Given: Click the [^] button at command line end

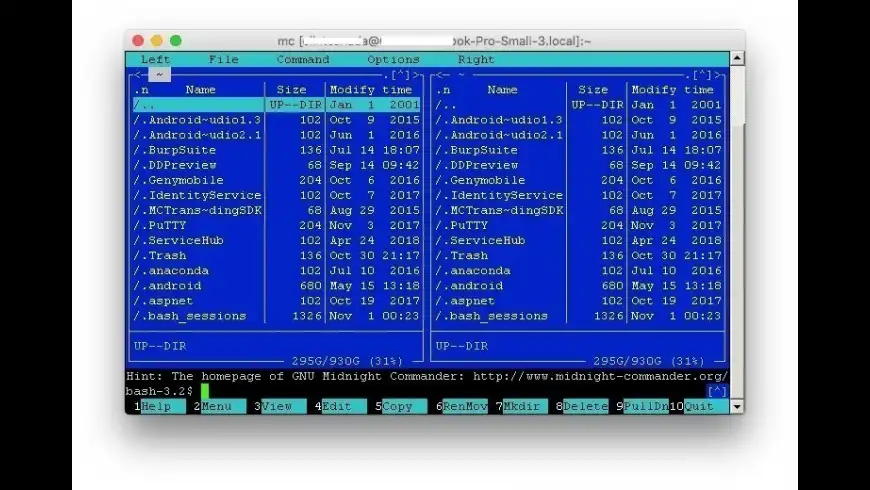Looking at the screenshot, I should point(716,391).
